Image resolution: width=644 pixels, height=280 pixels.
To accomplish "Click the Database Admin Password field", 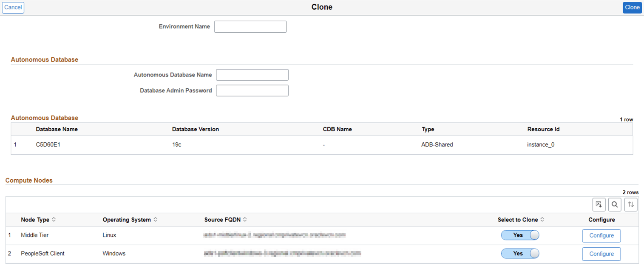I will (x=252, y=90).
